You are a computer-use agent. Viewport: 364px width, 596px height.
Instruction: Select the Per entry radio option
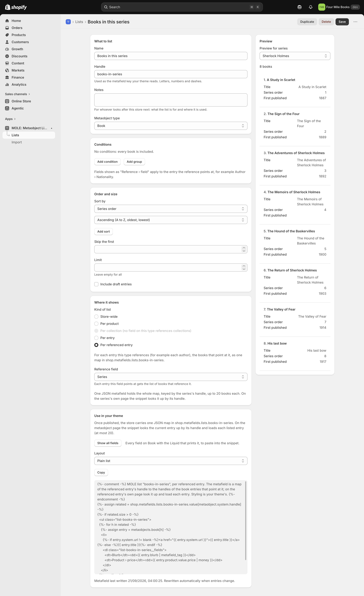96,338
